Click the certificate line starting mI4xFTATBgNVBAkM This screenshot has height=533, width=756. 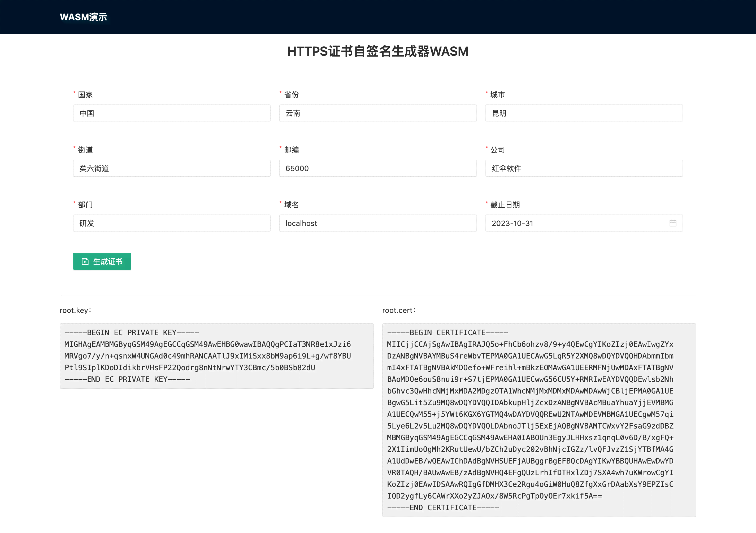(x=530, y=368)
